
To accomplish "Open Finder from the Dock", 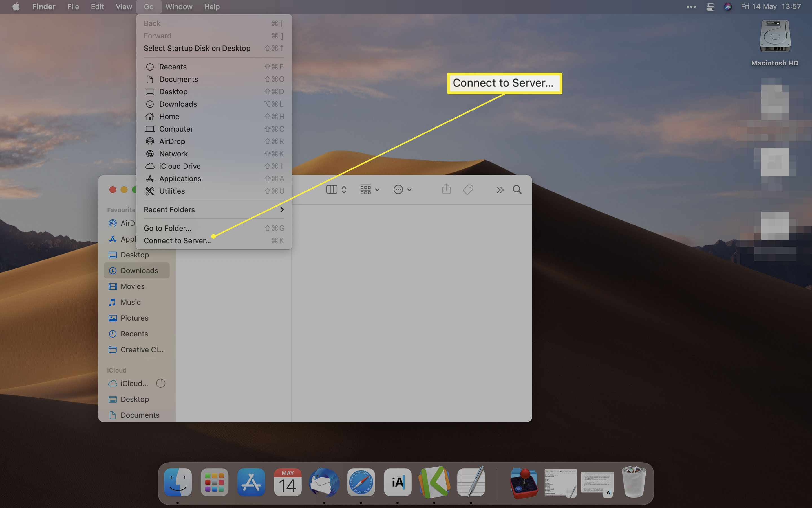I will (178, 483).
